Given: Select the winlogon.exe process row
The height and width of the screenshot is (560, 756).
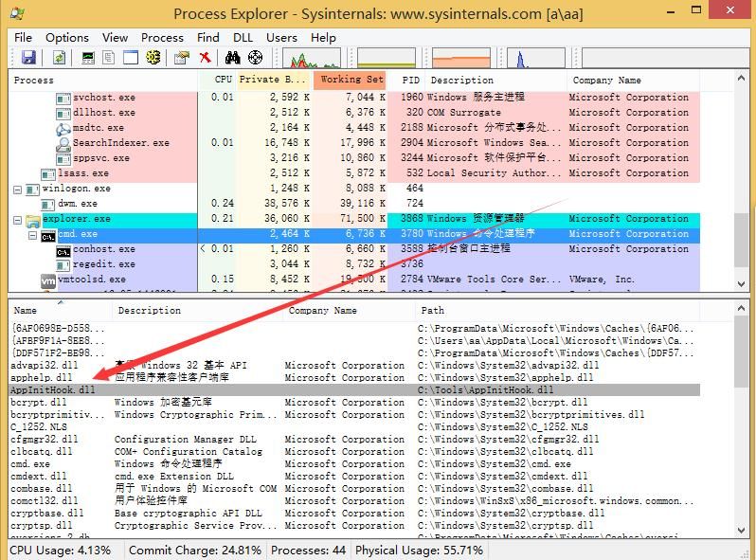Looking at the screenshot, I should click(354, 189).
